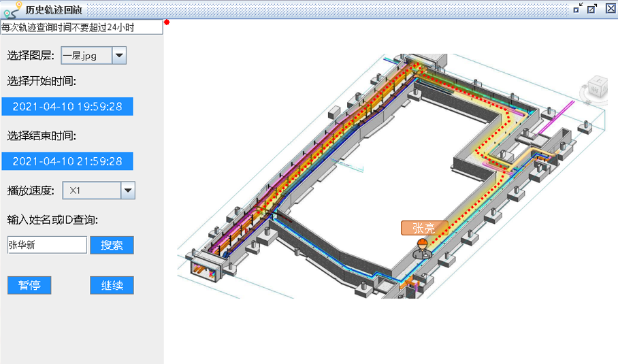This screenshot has height=364, width=618.
Task: Click the X1 playback speed value
Action: point(91,191)
